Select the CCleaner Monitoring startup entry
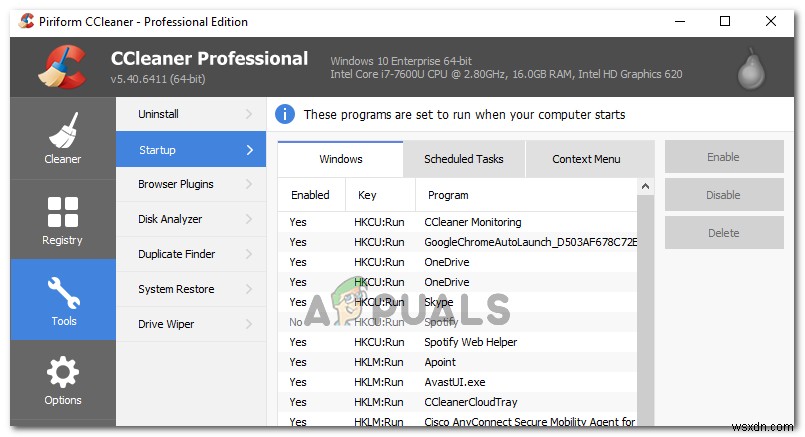805x437 pixels. pyautogui.click(x=473, y=222)
